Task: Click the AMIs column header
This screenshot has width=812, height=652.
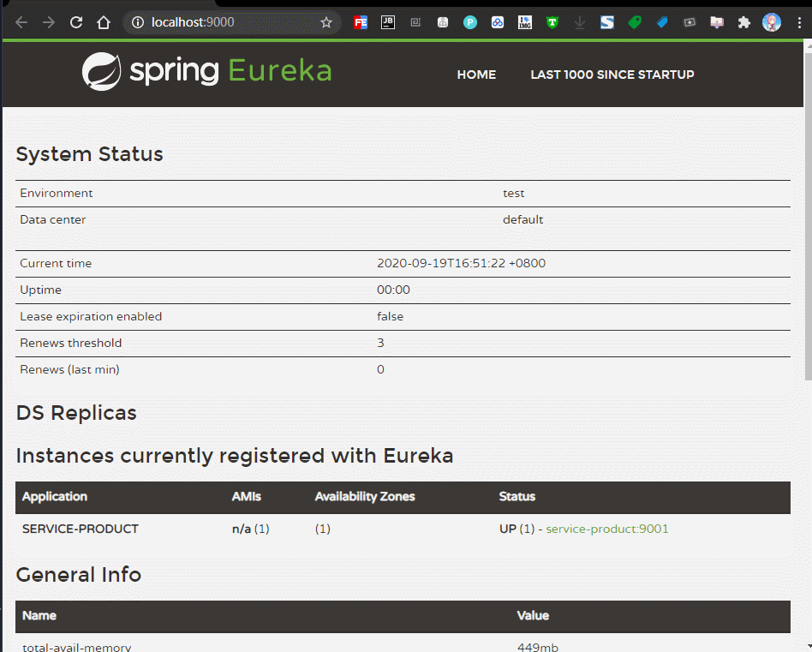Action: pyautogui.click(x=246, y=497)
